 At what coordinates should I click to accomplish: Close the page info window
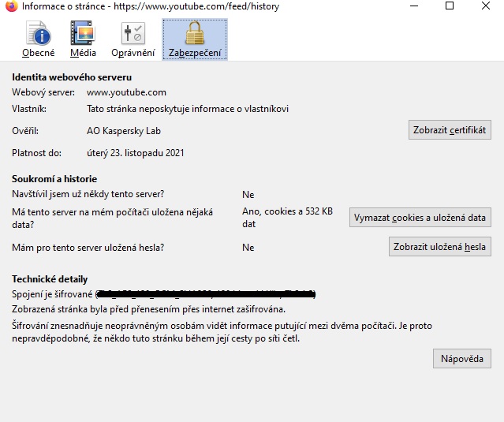click(486, 6)
